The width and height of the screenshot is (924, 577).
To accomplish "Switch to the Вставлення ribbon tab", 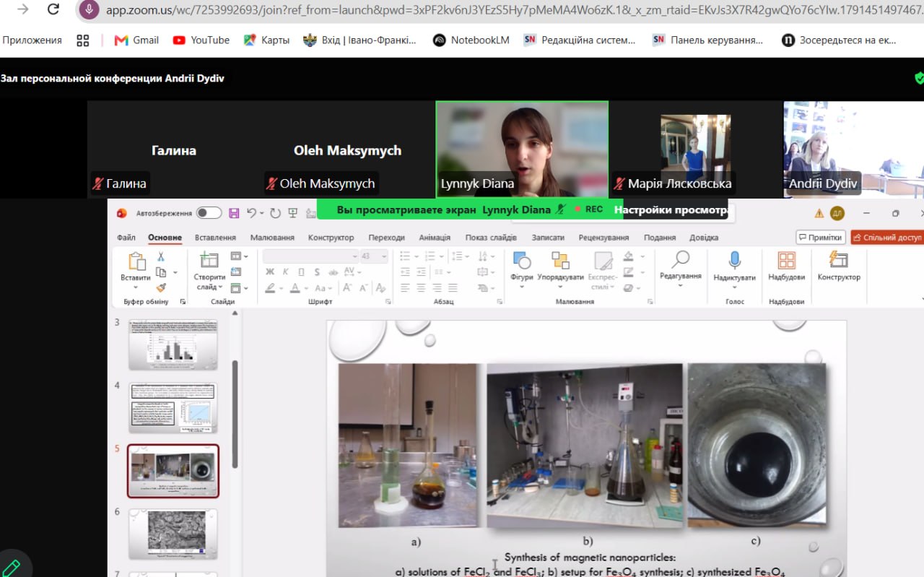I will tap(215, 238).
